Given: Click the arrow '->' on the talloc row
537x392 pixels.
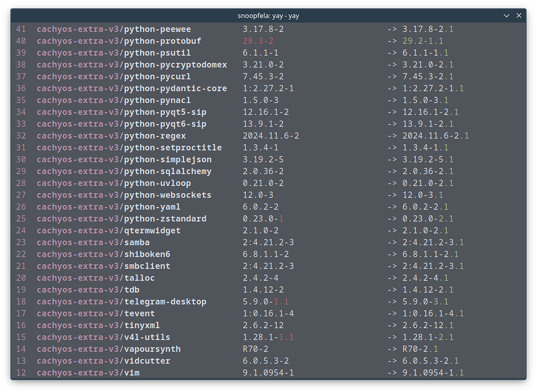Looking at the screenshot, I should pyautogui.click(x=392, y=278).
